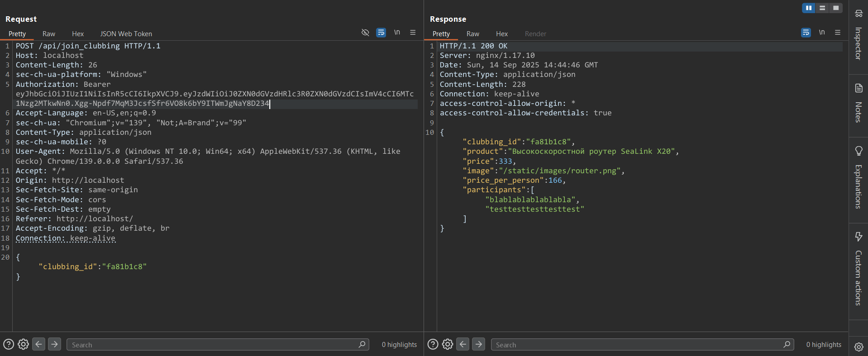The height and width of the screenshot is (356, 868).
Task: Open the Inspector side panel
Action: click(x=858, y=36)
